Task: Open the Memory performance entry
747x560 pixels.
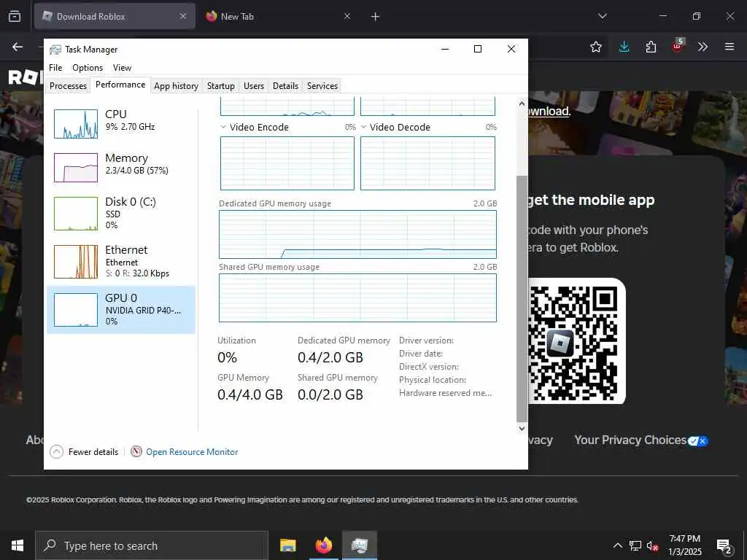Action: coord(121,167)
